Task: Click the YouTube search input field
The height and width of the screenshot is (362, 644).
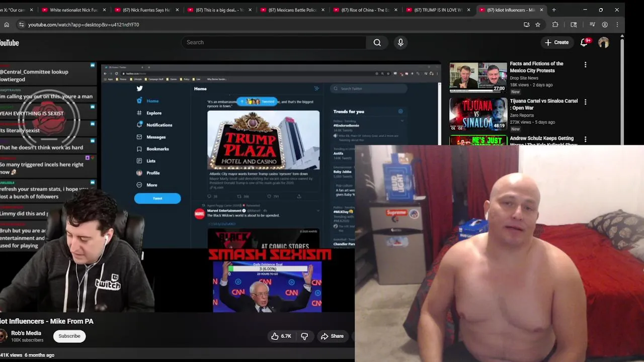Action: click(274, 43)
